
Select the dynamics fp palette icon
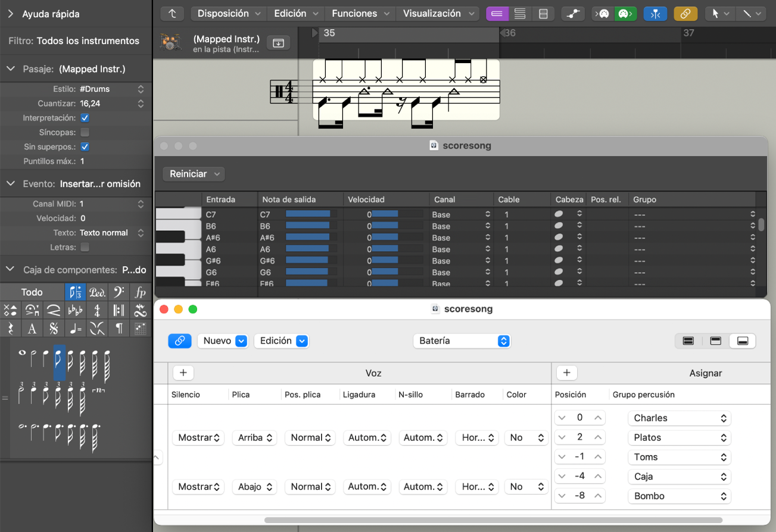click(x=140, y=292)
